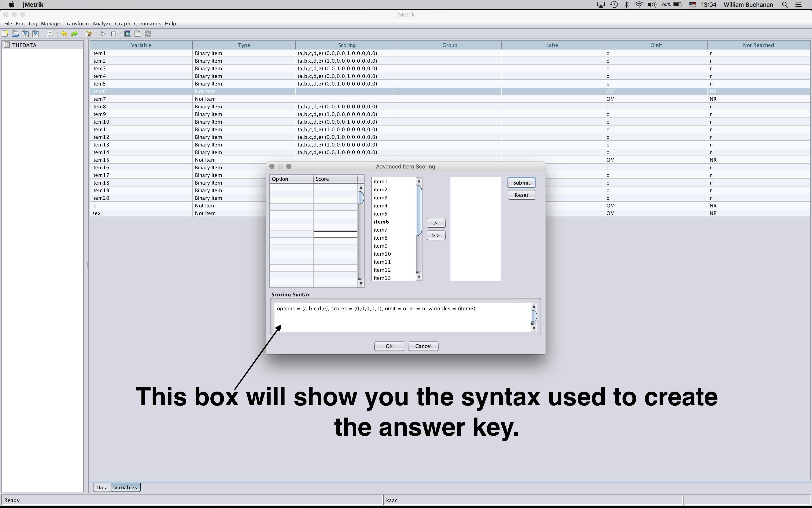Viewport: 812px width, 508px height.
Task: Switch to the Variables tab
Action: pyautogui.click(x=125, y=487)
